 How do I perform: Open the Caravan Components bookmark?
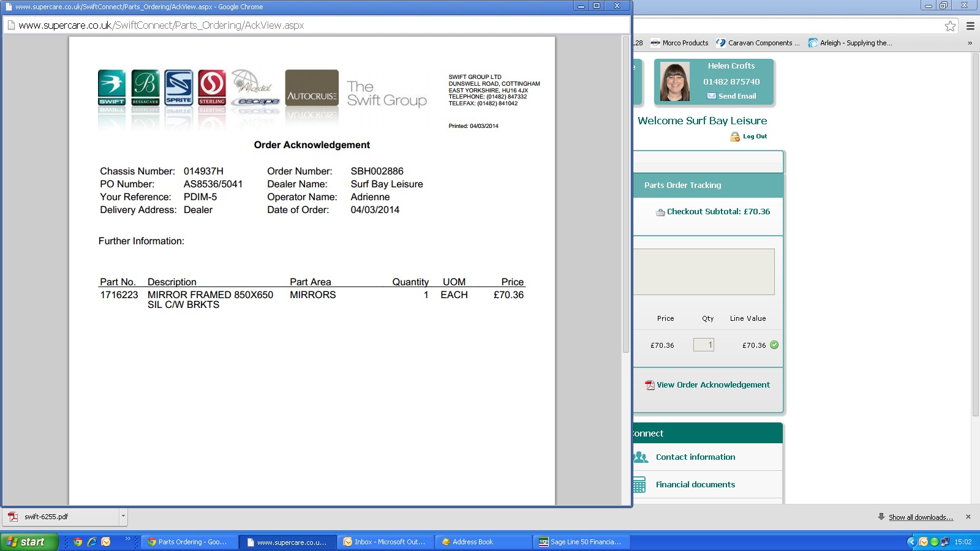click(x=758, y=43)
